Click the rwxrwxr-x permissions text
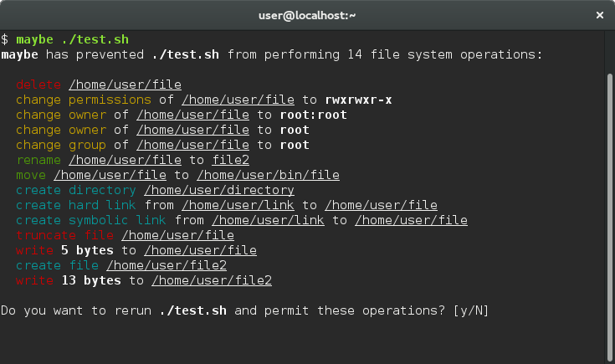The image size is (615, 364). point(358,100)
